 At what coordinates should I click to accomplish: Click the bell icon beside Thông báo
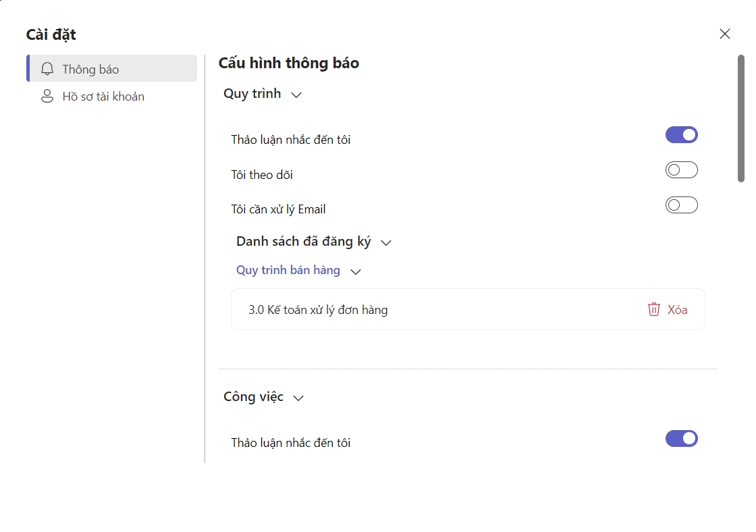[47, 70]
